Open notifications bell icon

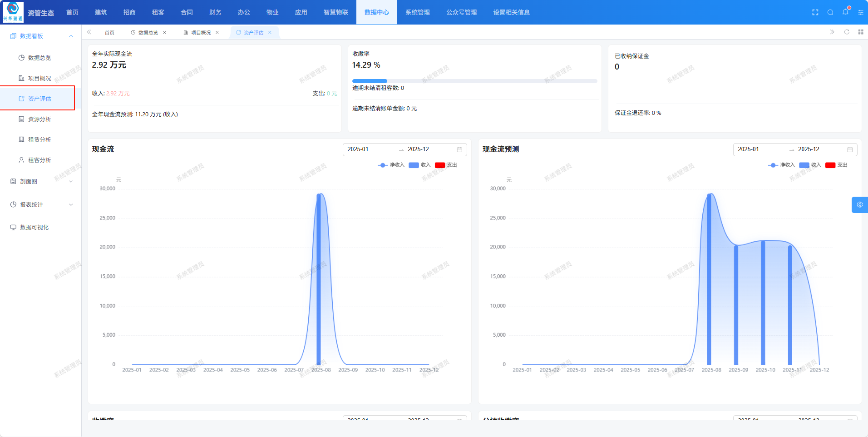point(845,12)
